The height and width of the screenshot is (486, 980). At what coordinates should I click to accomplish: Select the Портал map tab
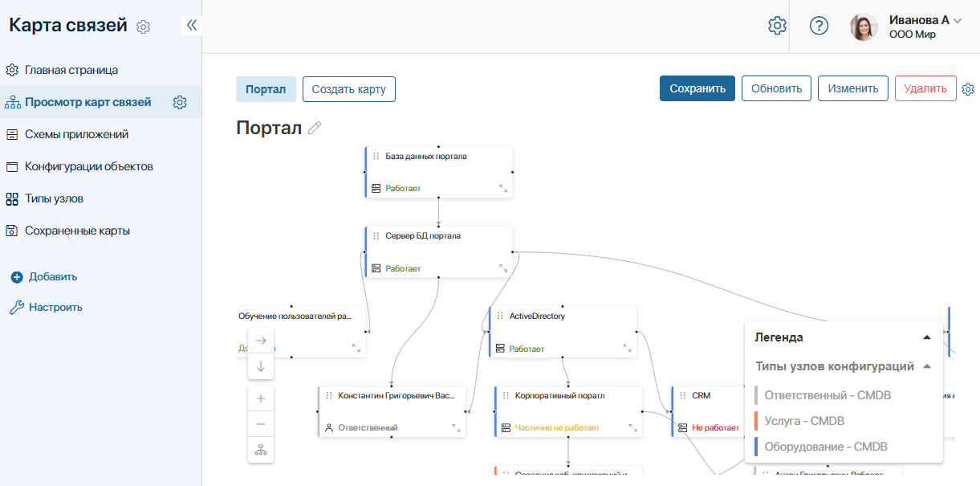coord(266,89)
